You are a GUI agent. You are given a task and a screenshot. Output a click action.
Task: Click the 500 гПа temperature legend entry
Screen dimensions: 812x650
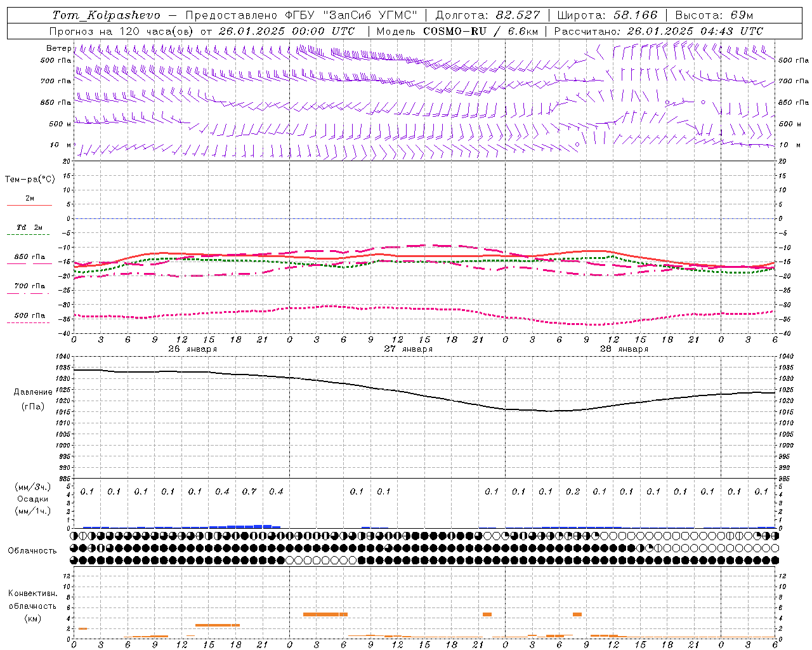click(x=30, y=315)
